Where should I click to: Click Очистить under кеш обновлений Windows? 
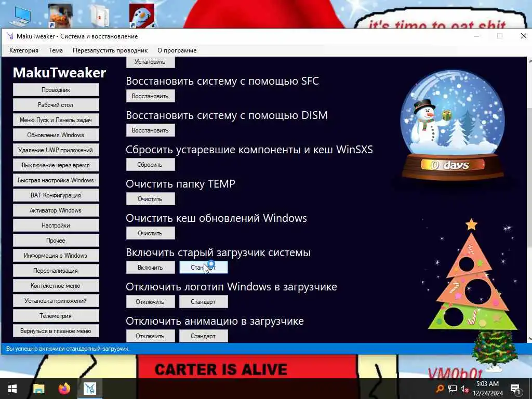click(150, 233)
